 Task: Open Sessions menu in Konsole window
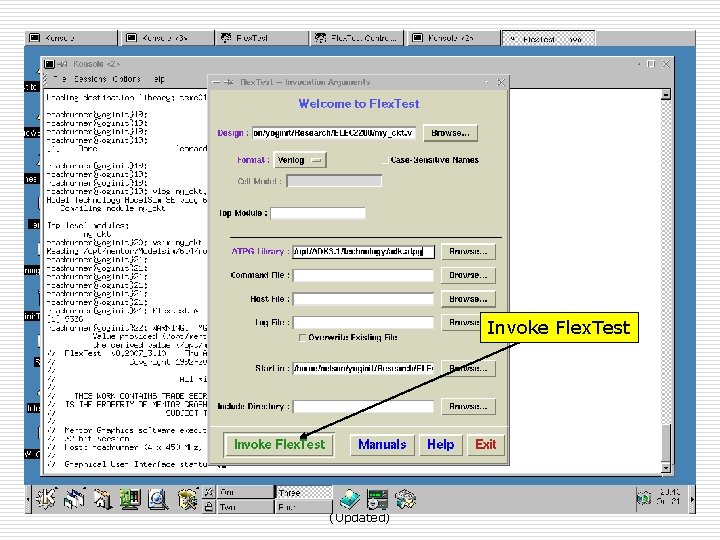[90, 79]
